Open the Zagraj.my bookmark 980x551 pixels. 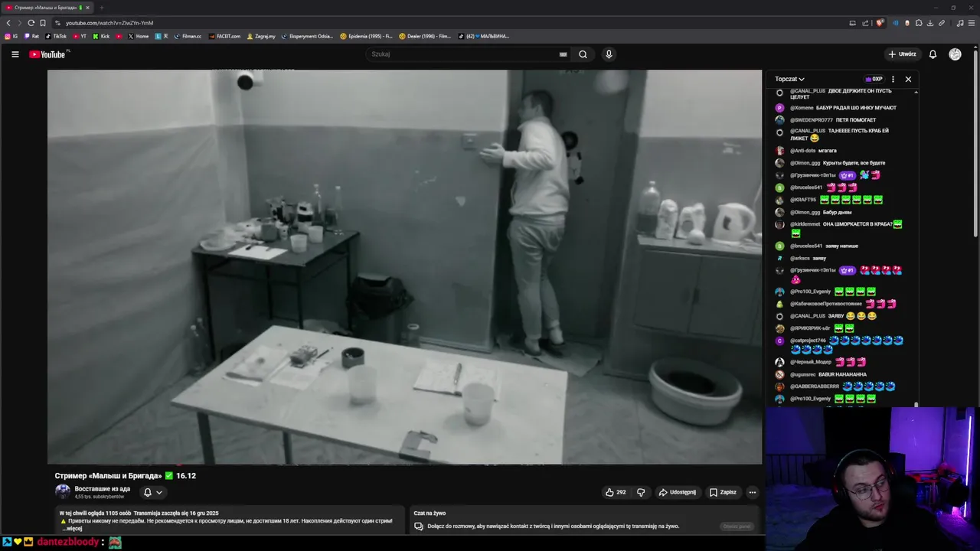261,36
